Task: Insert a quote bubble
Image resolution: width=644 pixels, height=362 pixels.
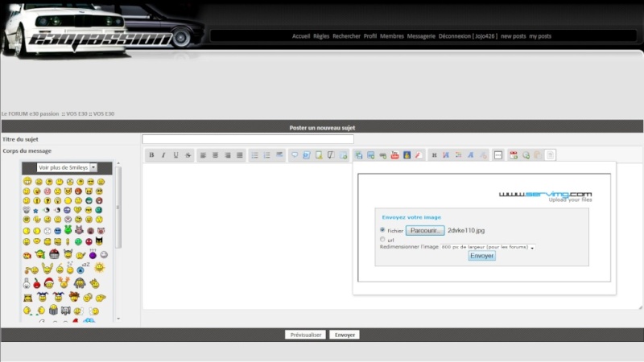Action: tap(295, 154)
